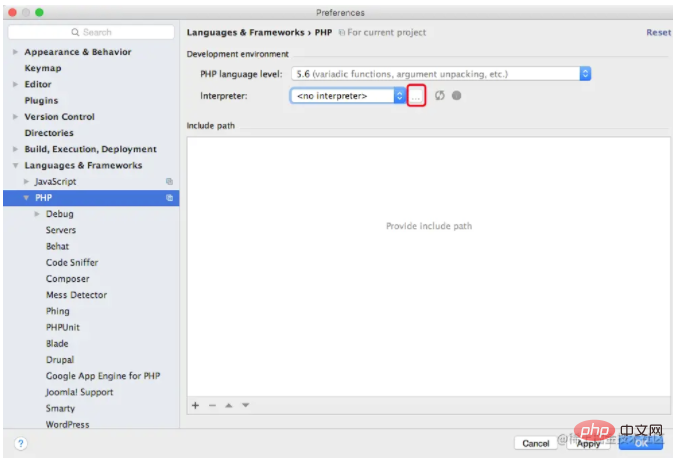
Task: Collapse Languages & Frameworks section
Action: click(15, 165)
